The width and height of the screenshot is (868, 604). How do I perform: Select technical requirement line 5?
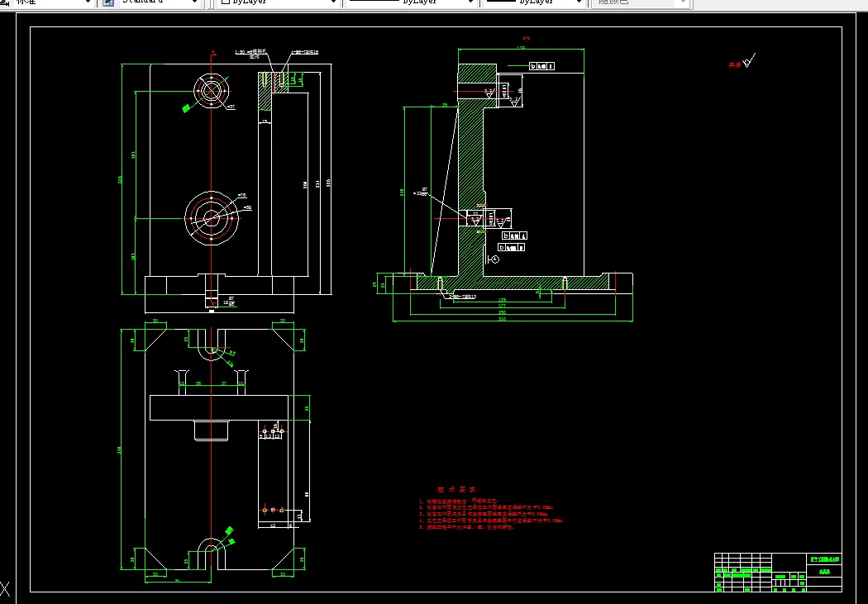(x=467, y=527)
